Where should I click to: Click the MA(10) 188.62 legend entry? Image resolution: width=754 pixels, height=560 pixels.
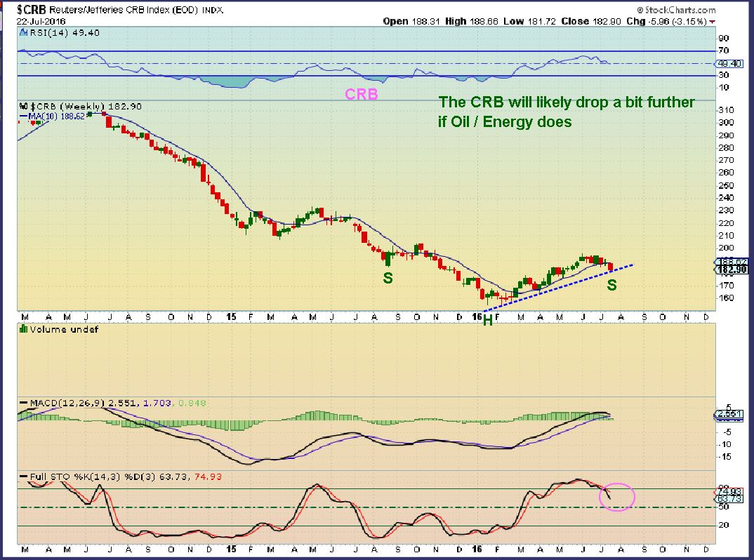57,116
